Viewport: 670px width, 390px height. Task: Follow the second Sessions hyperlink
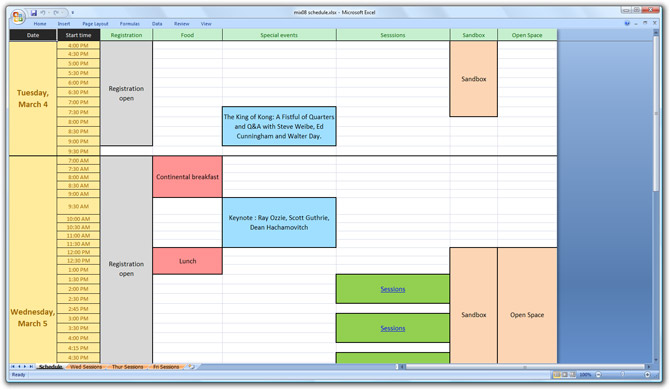[393, 328]
